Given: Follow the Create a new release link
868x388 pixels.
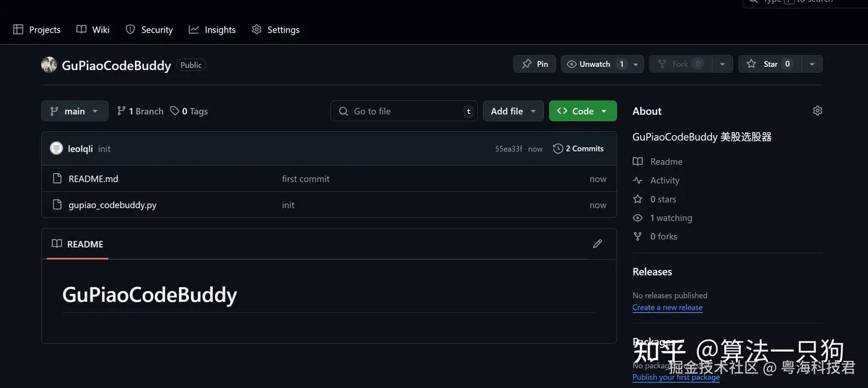Looking at the screenshot, I should pyautogui.click(x=667, y=307).
